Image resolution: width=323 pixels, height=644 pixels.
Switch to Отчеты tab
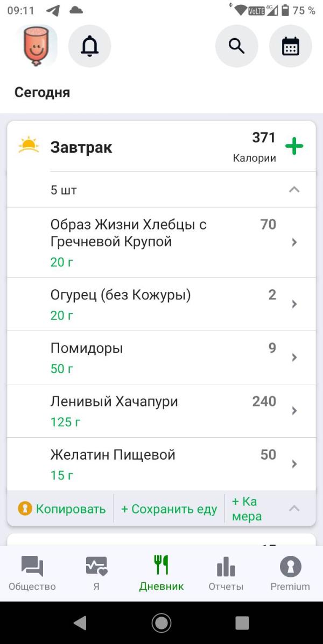point(226,574)
